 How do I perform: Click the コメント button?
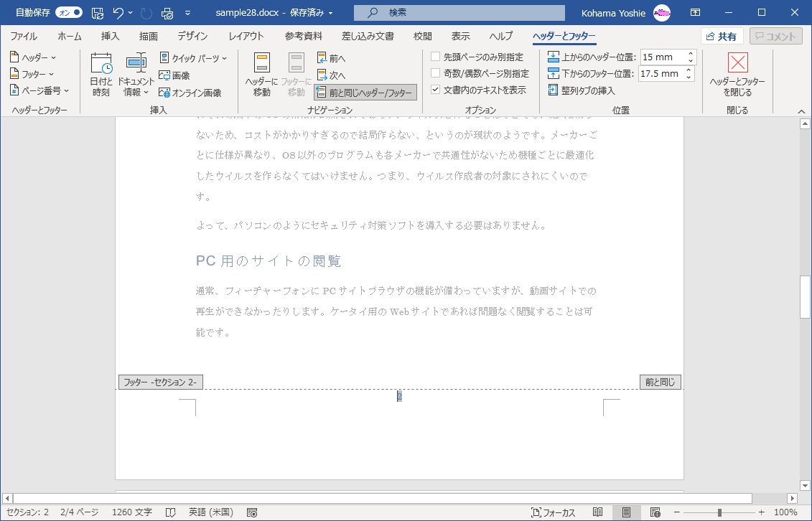tap(776, 36)
